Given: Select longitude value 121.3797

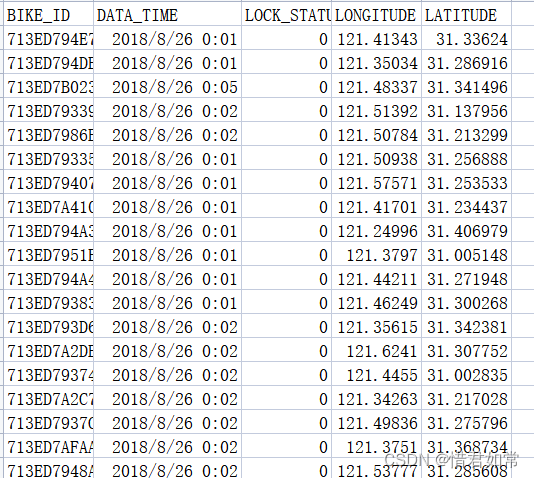Looking at the screenshot, I should (376, 254).
